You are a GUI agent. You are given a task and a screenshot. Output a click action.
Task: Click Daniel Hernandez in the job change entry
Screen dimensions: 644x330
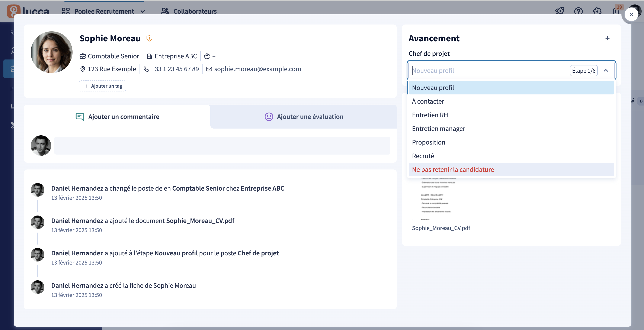pyautogui.click(x=77, y=188)
